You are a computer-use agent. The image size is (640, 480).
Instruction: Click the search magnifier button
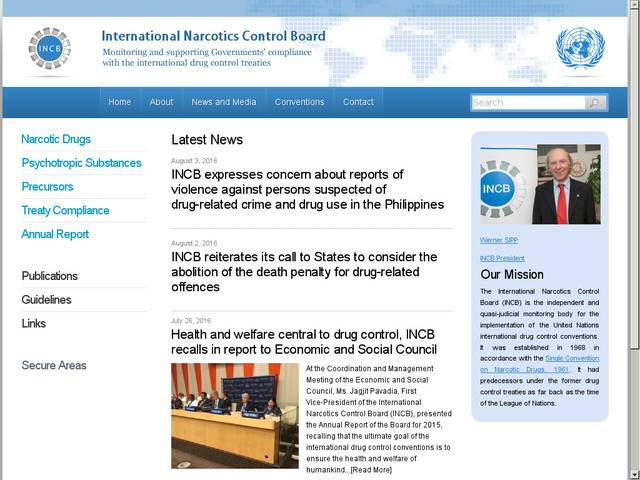(596, 102)
